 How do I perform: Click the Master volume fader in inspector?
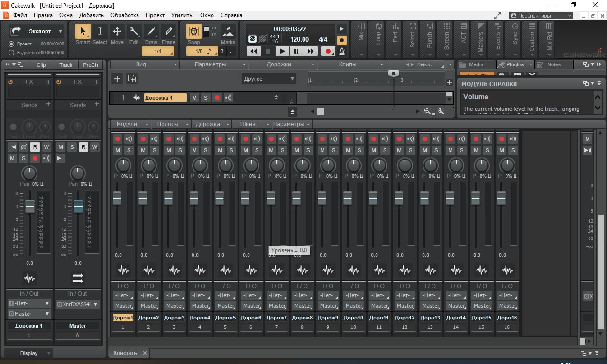click(78, 206)
